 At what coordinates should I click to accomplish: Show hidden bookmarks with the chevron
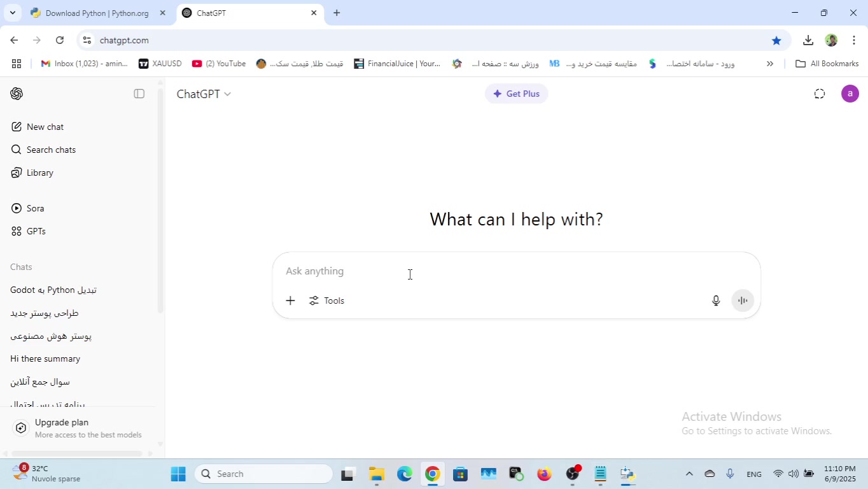pos(770,64)
